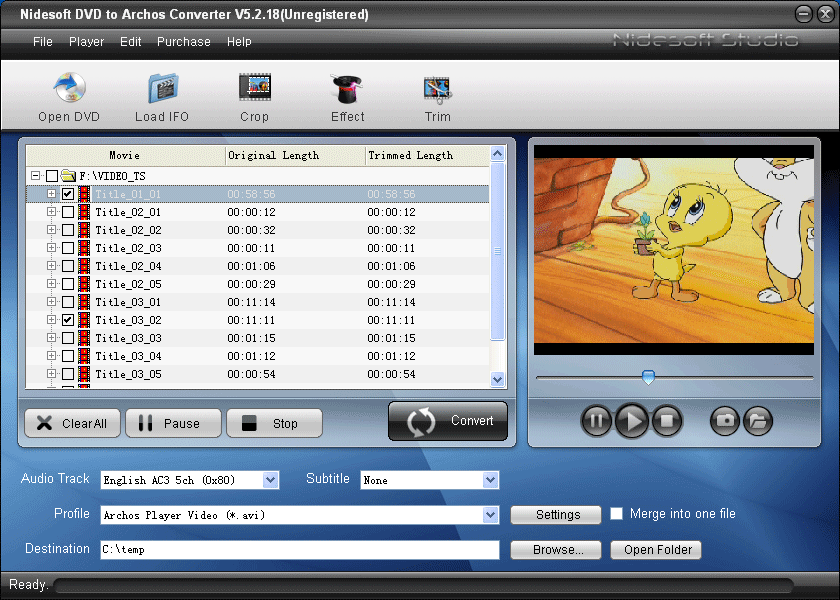Click the film icon of Title_02_01
Viewport: 840px width, 600px height.
pyautogui.click(x=84, y=212)
